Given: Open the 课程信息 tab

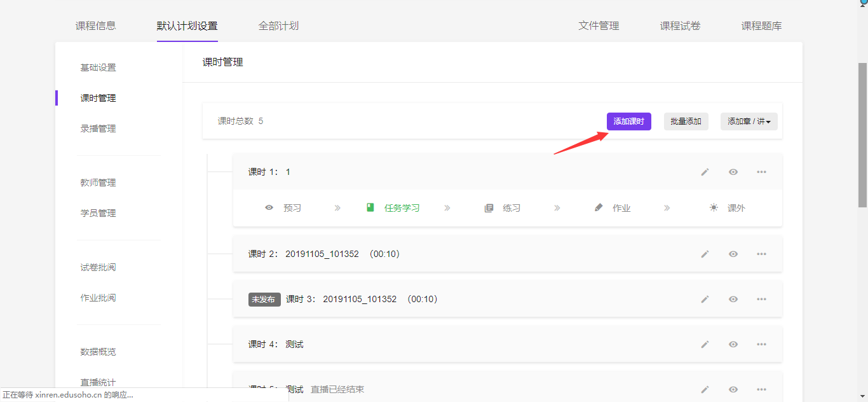Looking at the screenshot, I should click(x=96, y=26).
